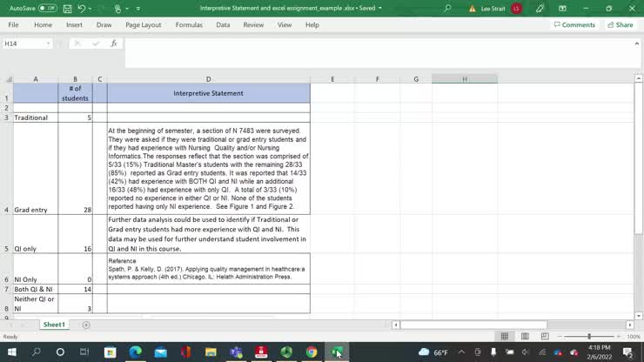
Task: Click the zoom slider handle
Action: click(x=589, y=337)
